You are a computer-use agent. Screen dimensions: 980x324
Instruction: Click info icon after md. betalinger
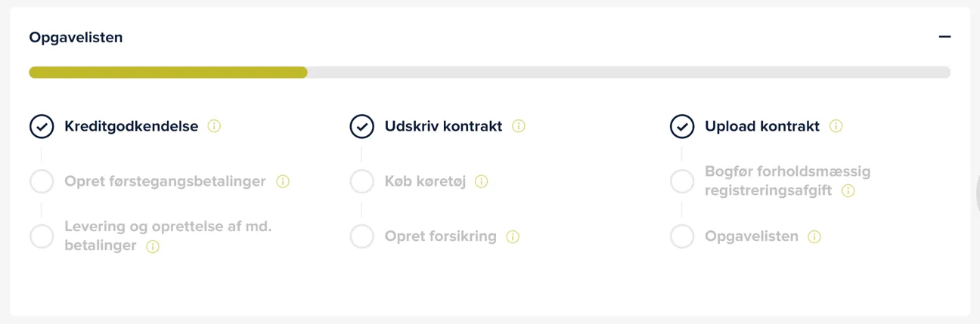(153, 246)
